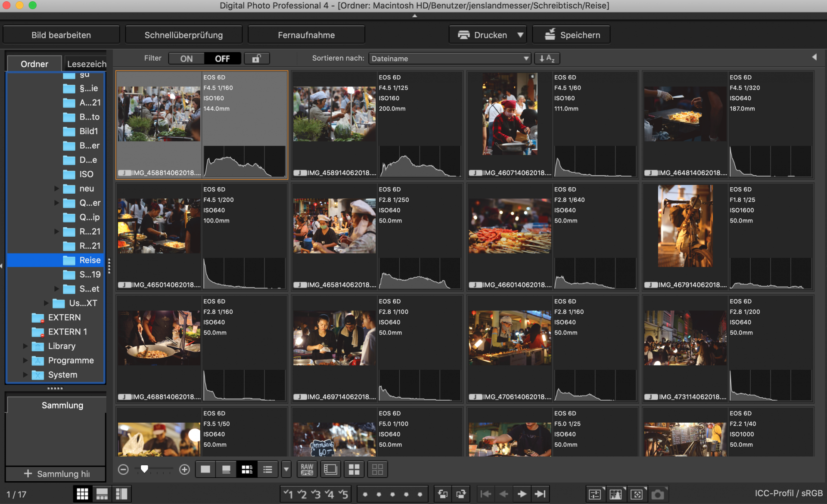Switch to thumbnail list view icon
This screenshot has height=504, width=827.
(267, 470)
